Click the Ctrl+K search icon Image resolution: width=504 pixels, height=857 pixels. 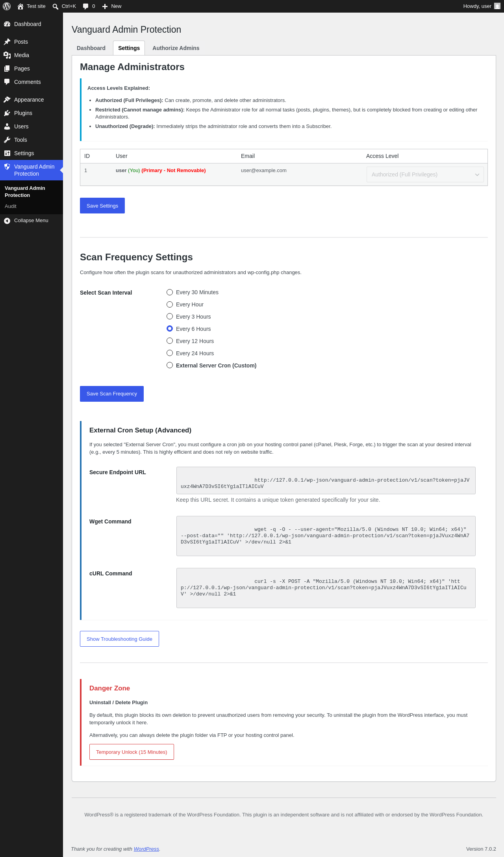(x=56, y=6)
